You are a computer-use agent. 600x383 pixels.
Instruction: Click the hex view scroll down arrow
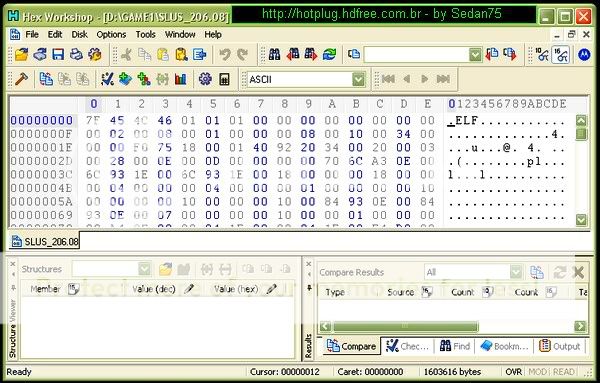click(x=581, y=220)
